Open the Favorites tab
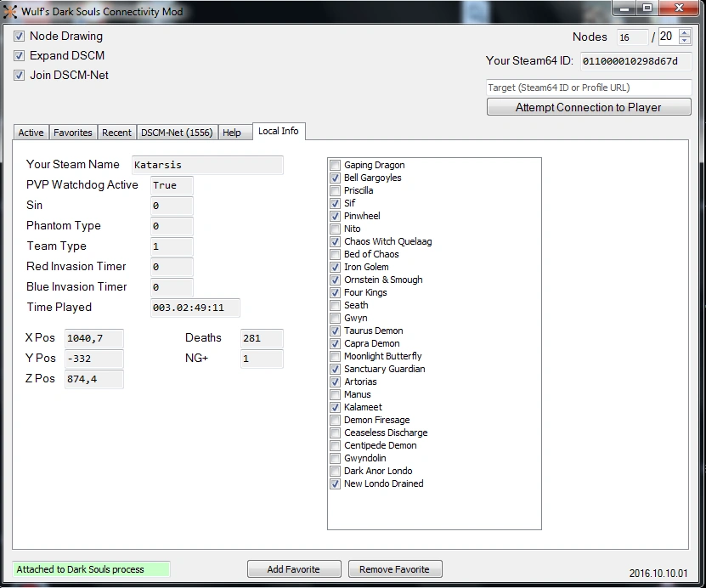This screenshot has width=706, height=588. (x=72, y=133)
